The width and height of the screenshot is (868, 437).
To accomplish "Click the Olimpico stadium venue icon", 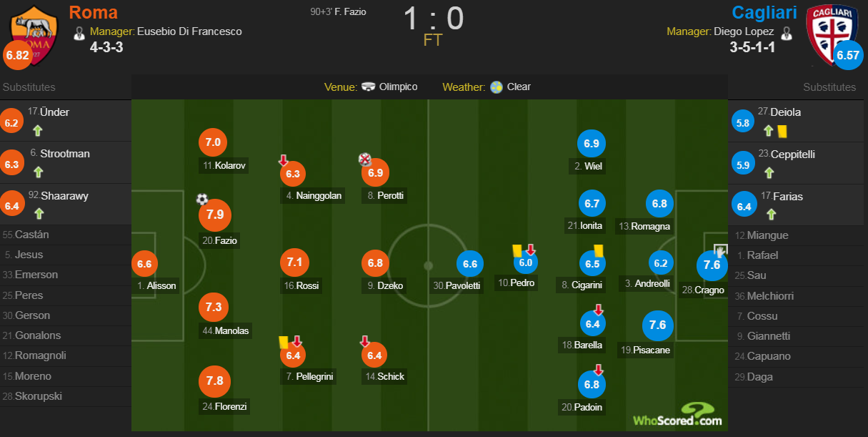I will point(369,87).
